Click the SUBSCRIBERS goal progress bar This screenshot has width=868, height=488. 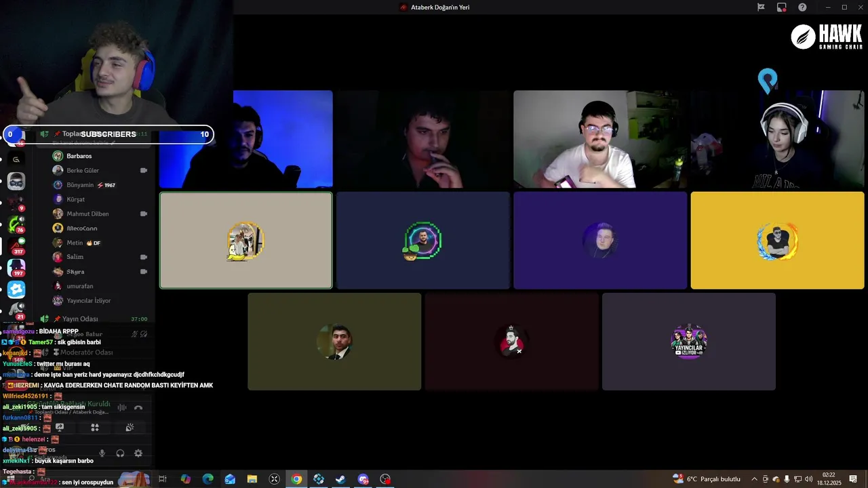pyautogui.click(x=108, y=134)
